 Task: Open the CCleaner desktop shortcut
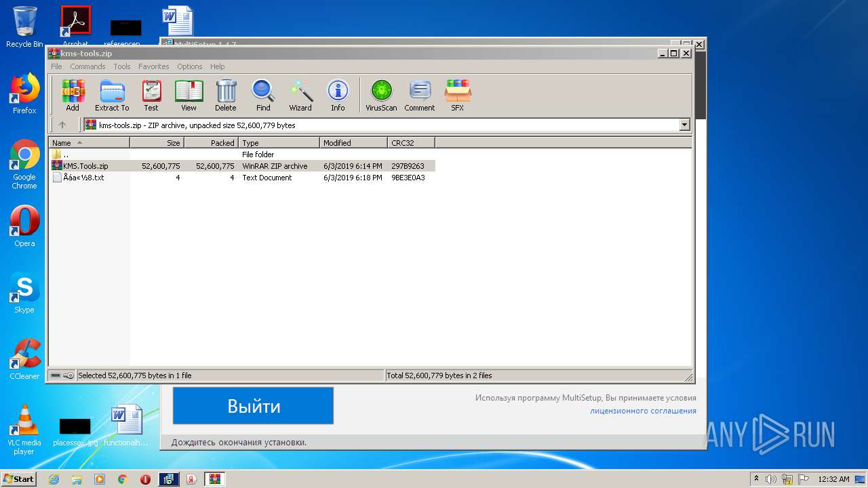[24, 359]
